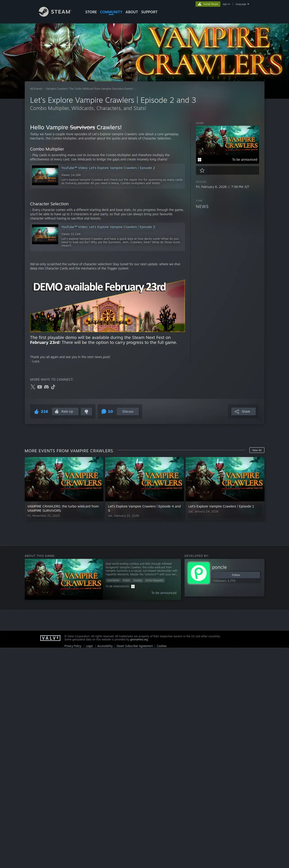This screenshot has width=289, height=868.
Task: Open the SUPPORT page
Action: tap(149, 12)
